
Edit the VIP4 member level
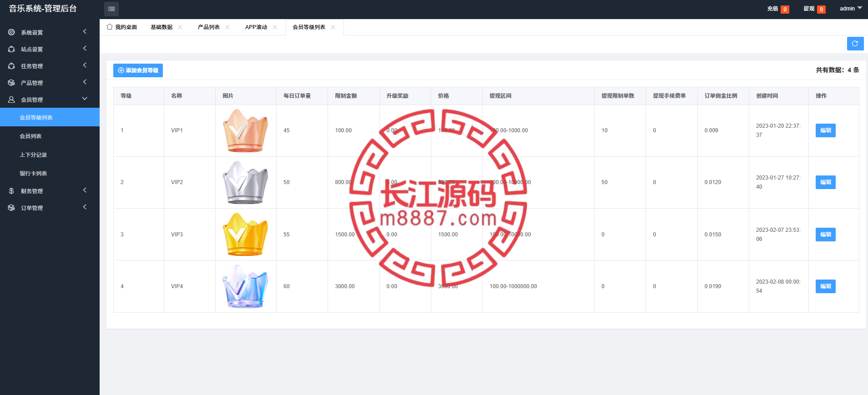tap(825, 286)
